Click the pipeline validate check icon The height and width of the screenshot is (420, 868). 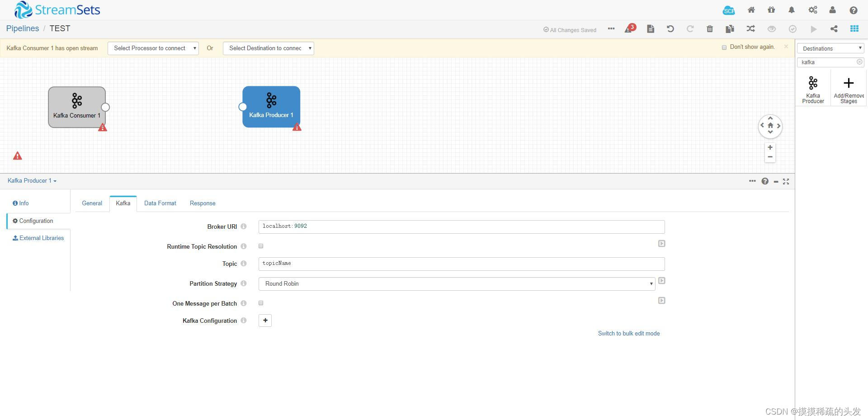(792, 28)
